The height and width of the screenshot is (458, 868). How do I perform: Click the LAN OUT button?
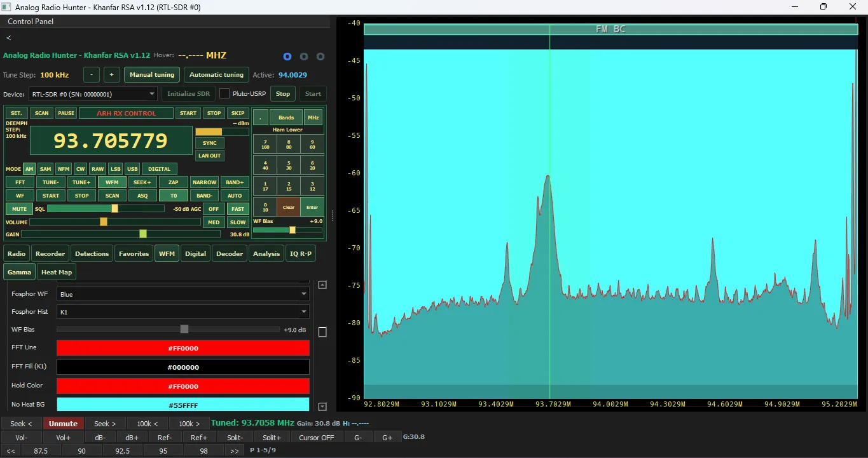click(x=209, y=156)
